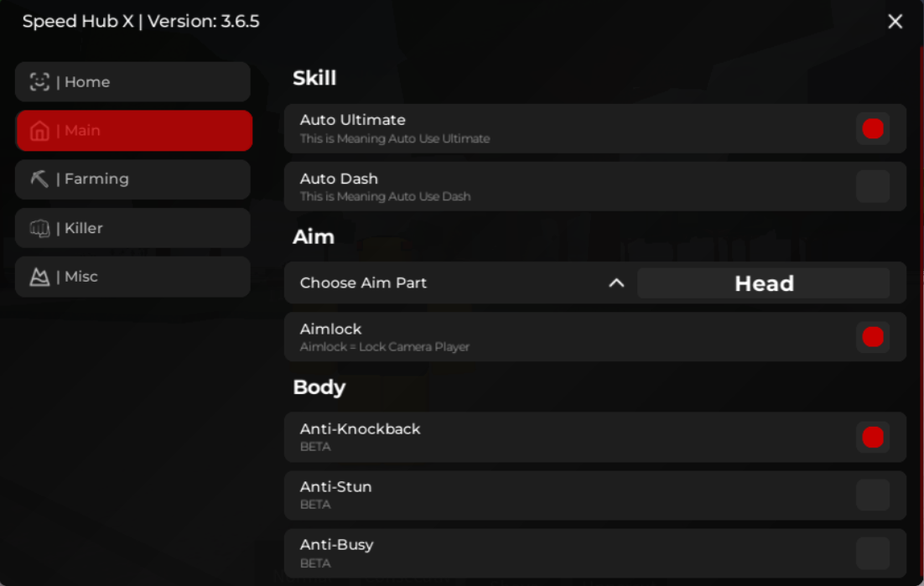This screenshot has height=586, width=924.
Task: Close the Speed Hub X window
Action: pyautogui.click(x=895, y=22)
